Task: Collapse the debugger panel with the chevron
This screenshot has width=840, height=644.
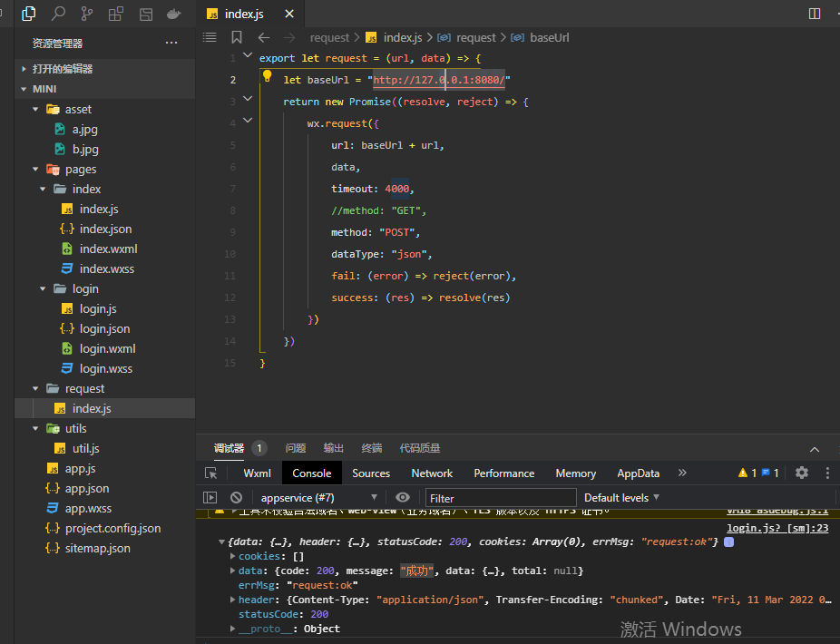Action: coord(815,448)
